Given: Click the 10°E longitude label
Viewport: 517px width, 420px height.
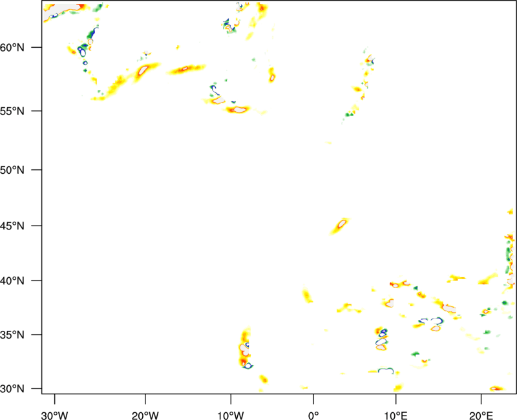Looking at the screenshot, I should pyautogui.click(x=396, y=415).
